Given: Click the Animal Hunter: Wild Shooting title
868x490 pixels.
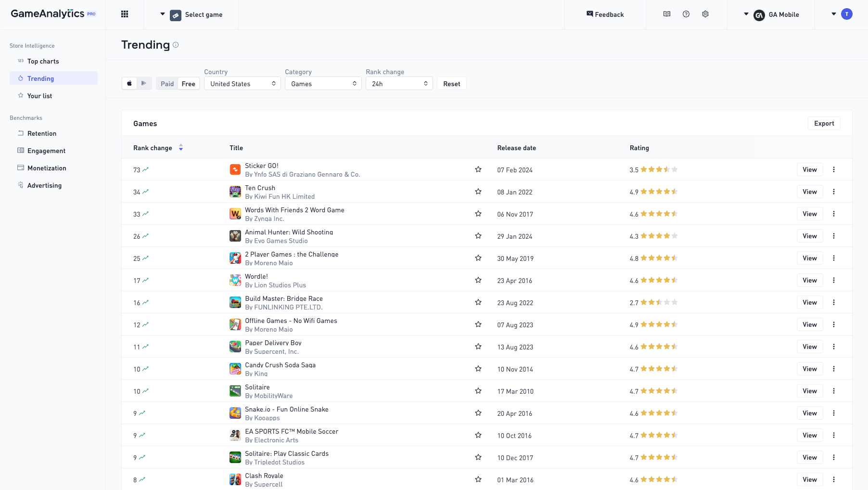Looking at the screenshot, I should pyautogui.click(x=289, y=232).
